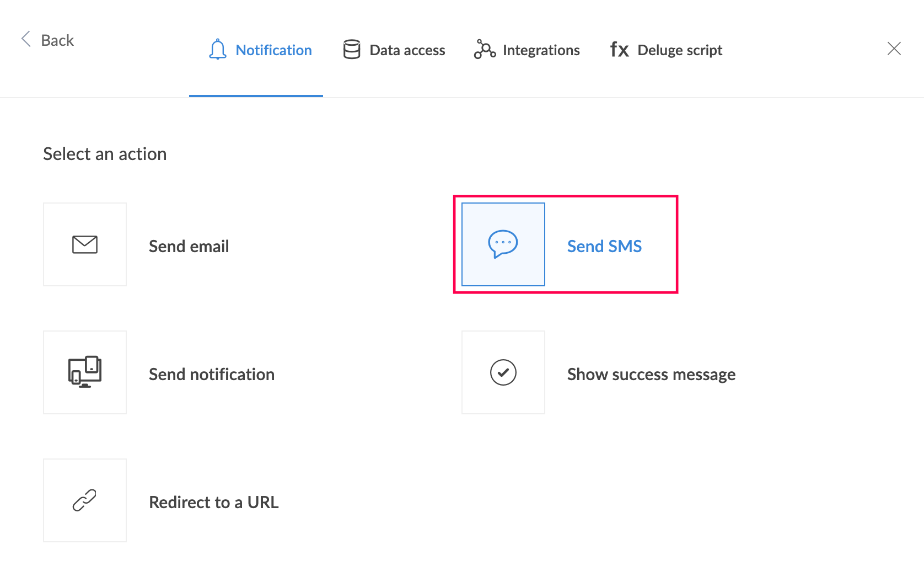Choose the Send notification devices icon
Image resolution: width=924 pixels, height=587 pixels.
click(85, 372)
